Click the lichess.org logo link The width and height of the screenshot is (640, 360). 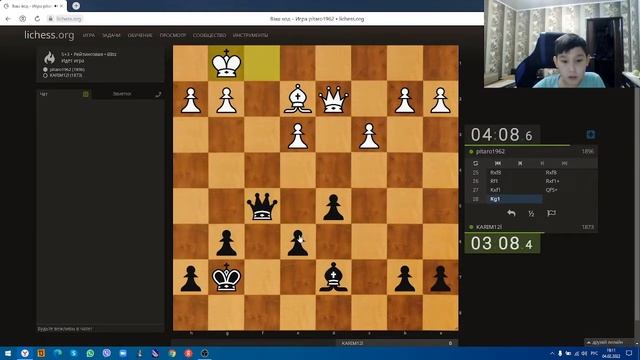49,35
